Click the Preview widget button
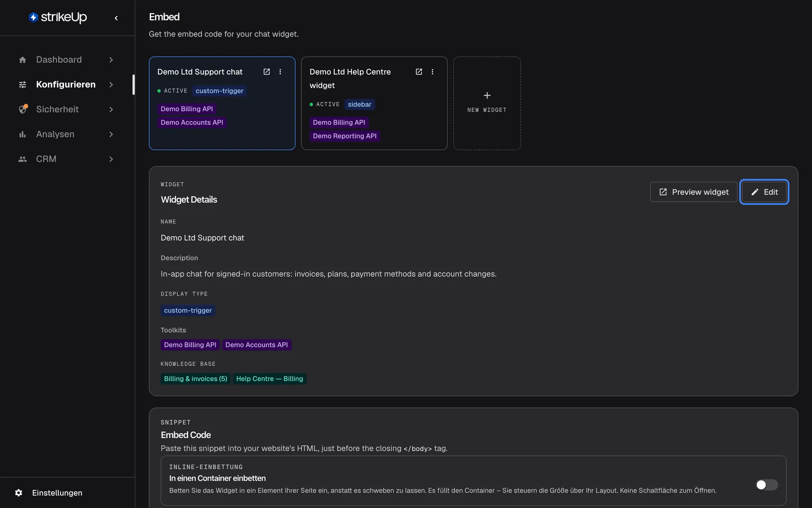This screenshot has width=812, height=508. click(x=694, y=192)
